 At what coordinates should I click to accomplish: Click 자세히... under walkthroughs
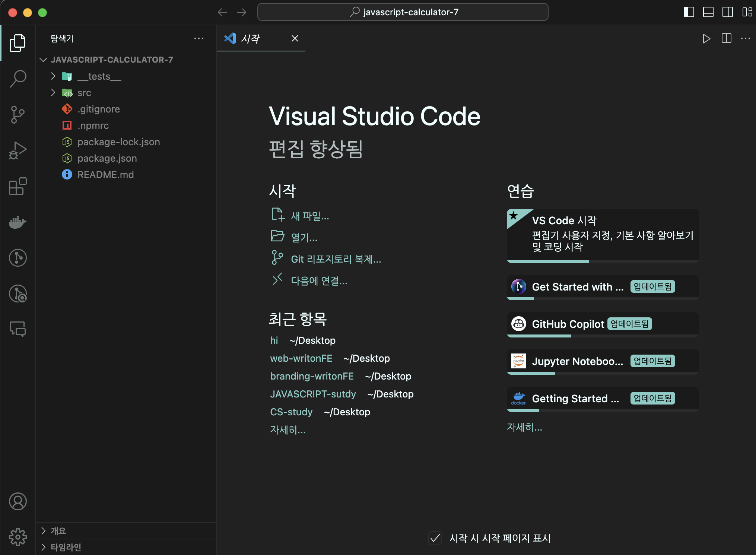tap(524, 427)
